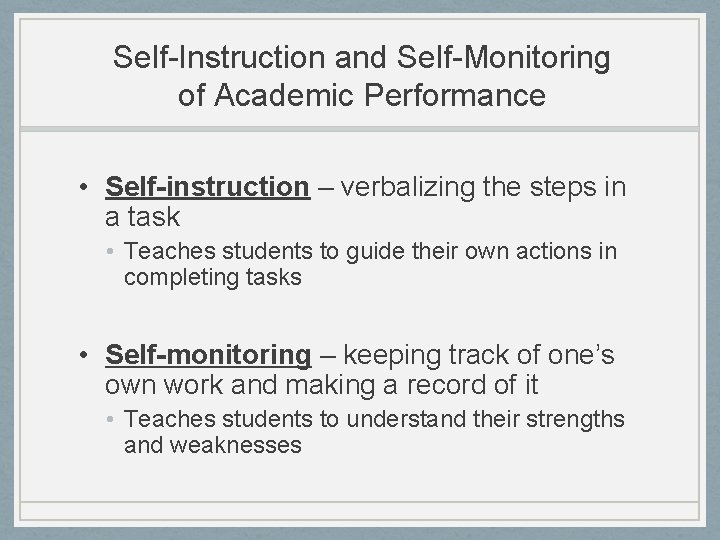Click the line 'own work and making a record of it'
The width and height of the screenshot is (720, 540).
pyautogui.click(x=321, y=385)
